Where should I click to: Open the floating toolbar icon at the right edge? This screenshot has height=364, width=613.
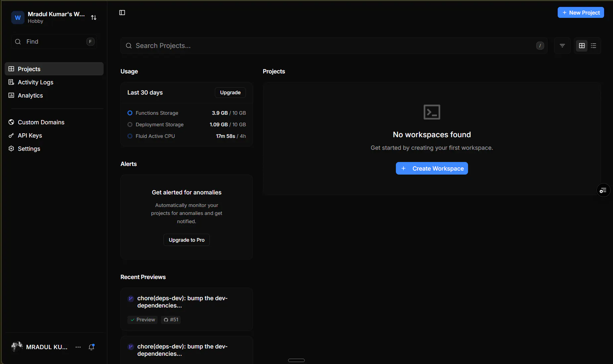(603, 190)
